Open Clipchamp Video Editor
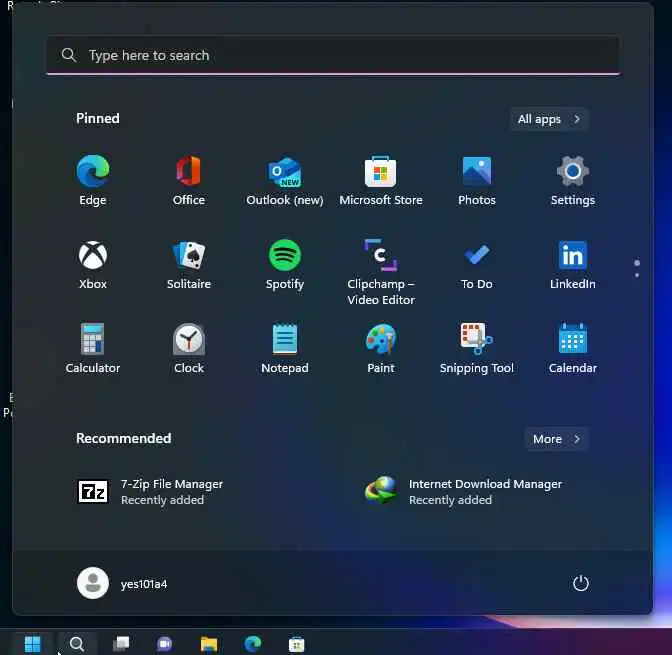This screenshot has width=672, height=655. tap(381, 272)
